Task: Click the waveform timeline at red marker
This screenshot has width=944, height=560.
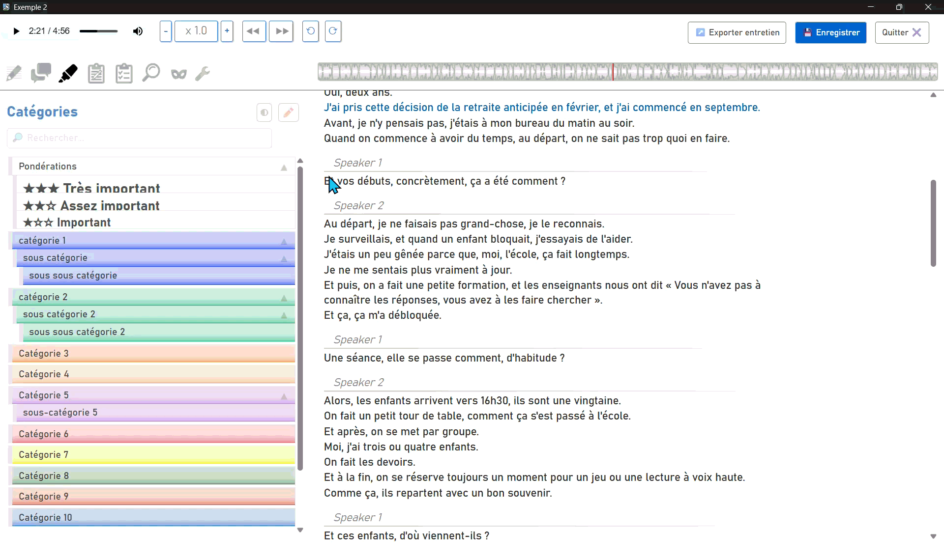Action: pos(613,72)
